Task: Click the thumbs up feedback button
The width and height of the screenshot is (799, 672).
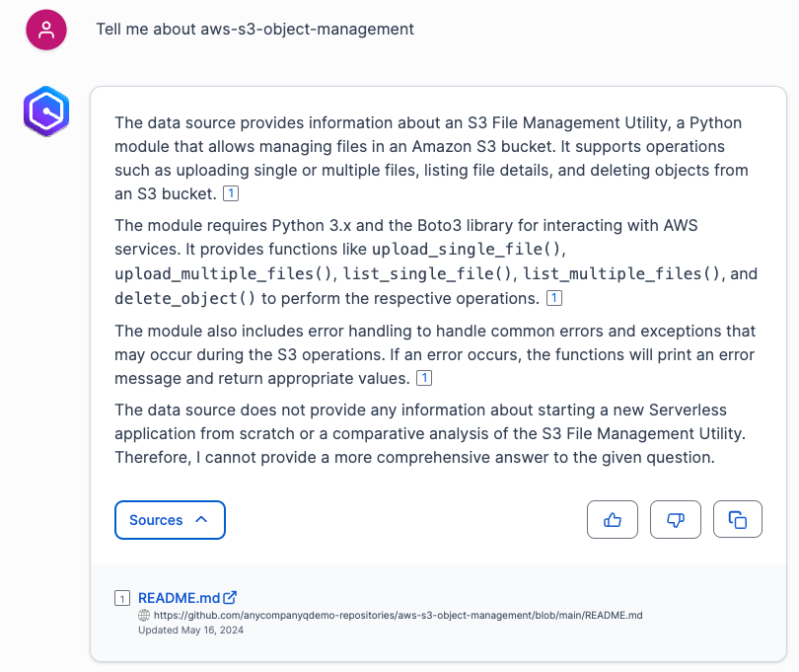Action: click(x=612, y=520)
